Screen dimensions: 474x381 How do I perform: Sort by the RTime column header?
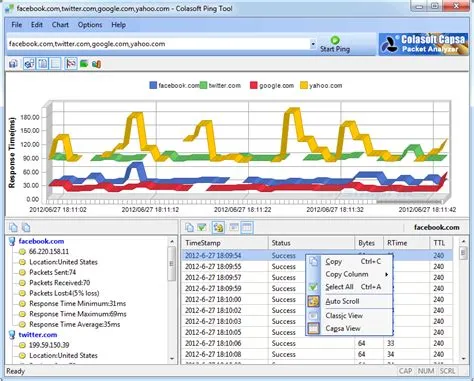(x=407, y=243)
